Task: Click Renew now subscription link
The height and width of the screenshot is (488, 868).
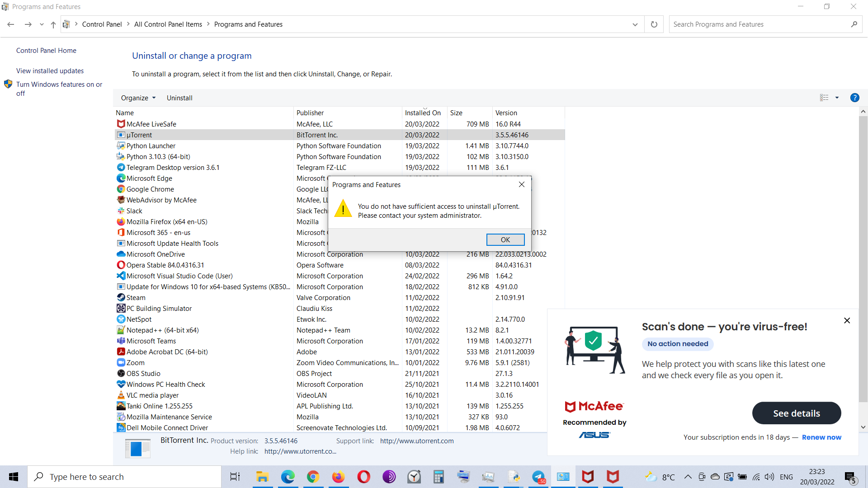Action: pos(821,437)
